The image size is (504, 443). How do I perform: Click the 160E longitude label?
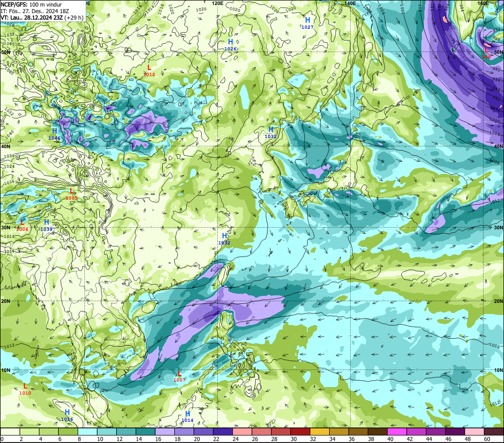483,3
